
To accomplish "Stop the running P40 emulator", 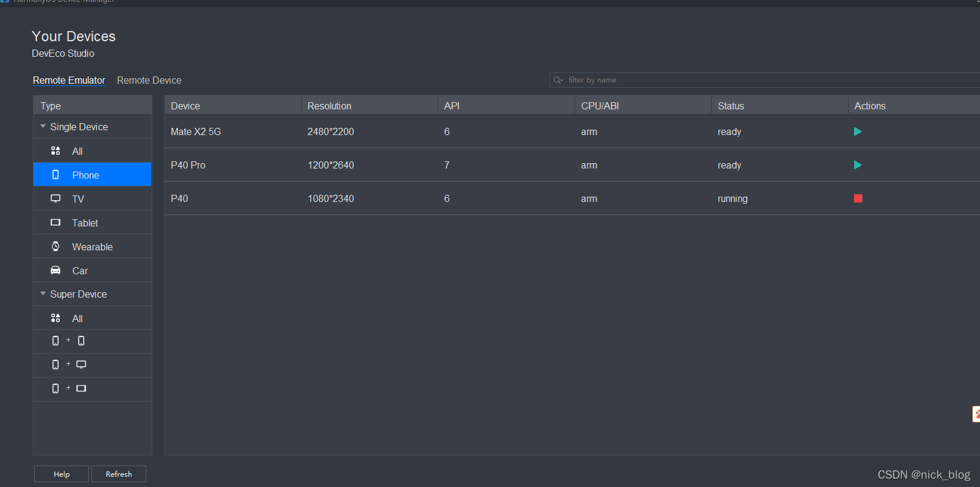I will point(858,198).
